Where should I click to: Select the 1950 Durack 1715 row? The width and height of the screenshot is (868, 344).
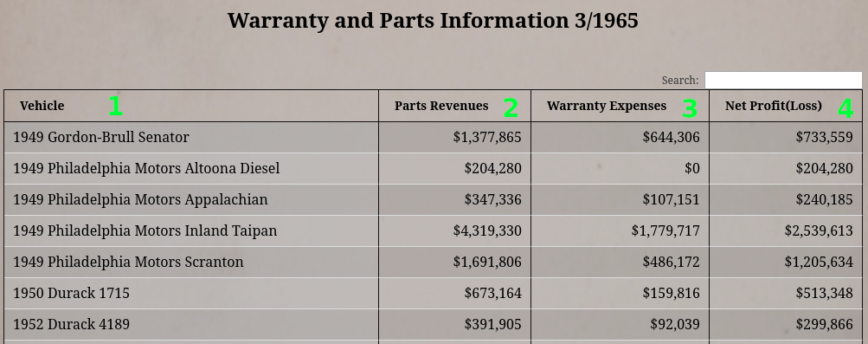click(433, 293)
